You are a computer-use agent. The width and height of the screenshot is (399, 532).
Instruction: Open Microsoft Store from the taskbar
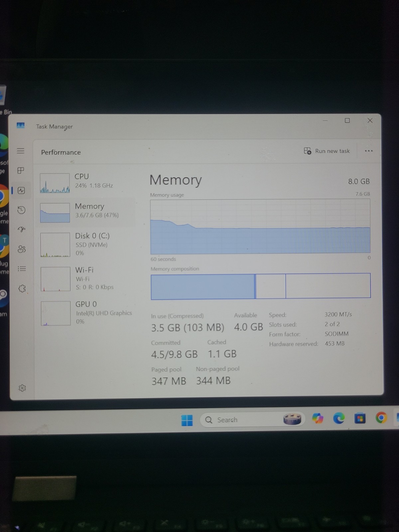click(360, 418)
